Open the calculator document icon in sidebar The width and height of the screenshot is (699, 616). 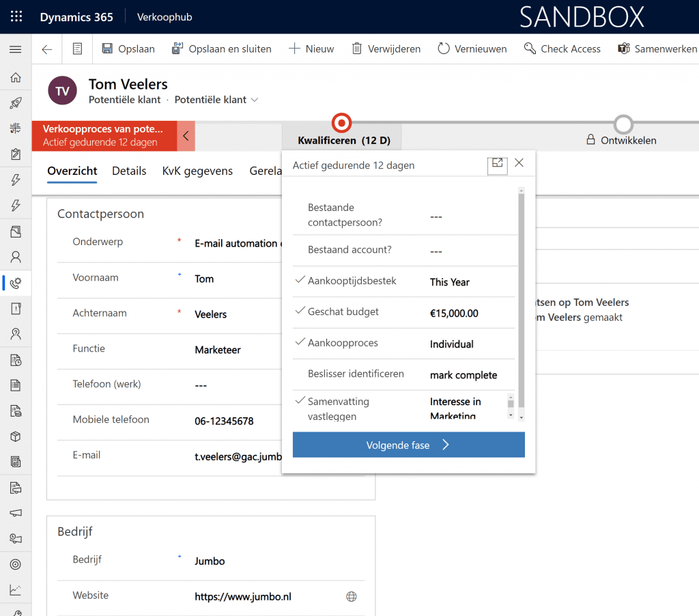[16, 462]
